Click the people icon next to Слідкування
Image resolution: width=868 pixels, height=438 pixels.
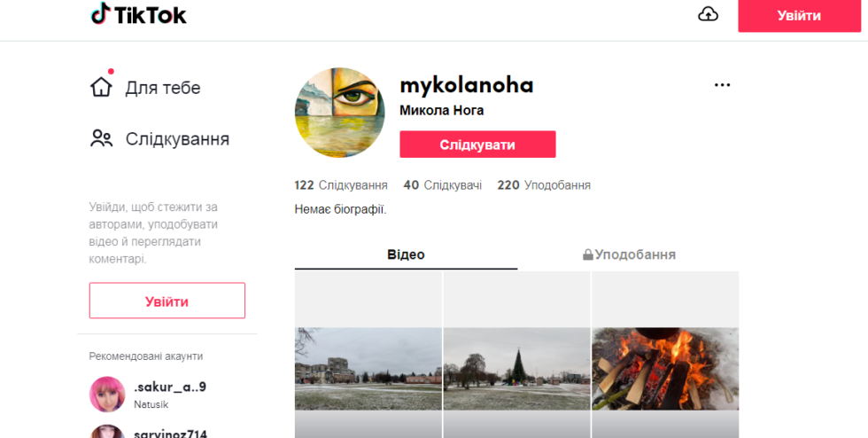[x=101, y=138]
